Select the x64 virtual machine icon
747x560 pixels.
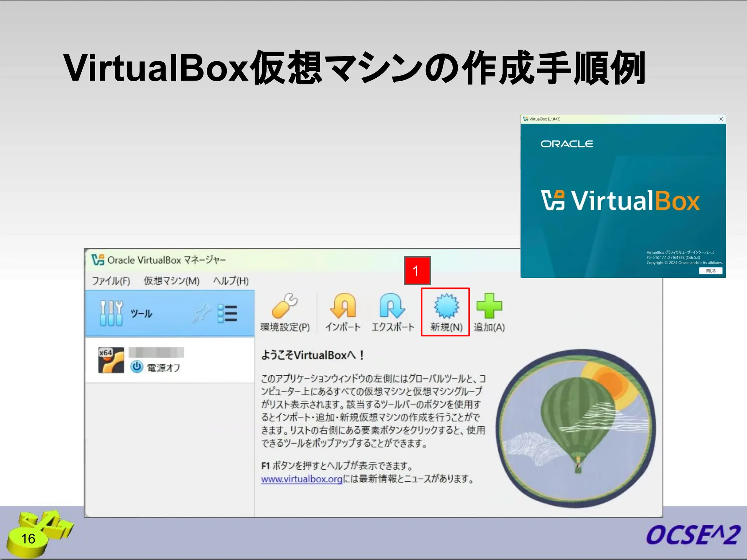(111, 360)
